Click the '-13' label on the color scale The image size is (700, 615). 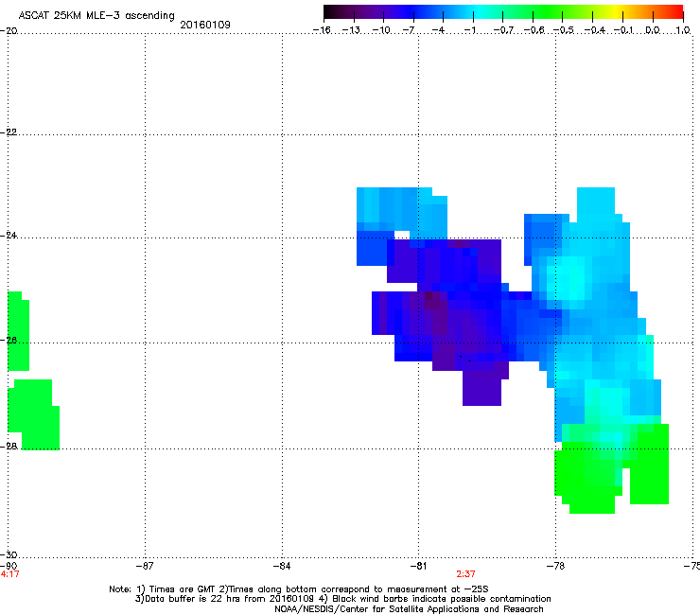[351, 30]
